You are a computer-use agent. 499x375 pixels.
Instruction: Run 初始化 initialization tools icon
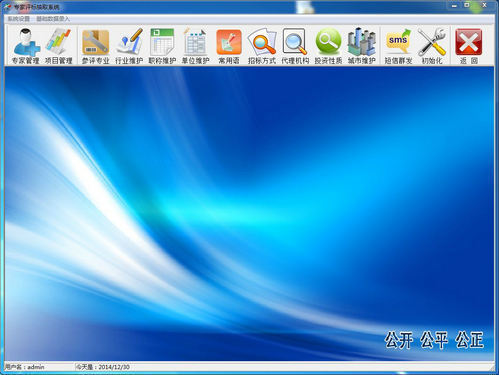pyautogui.click(x=432, y=46)
